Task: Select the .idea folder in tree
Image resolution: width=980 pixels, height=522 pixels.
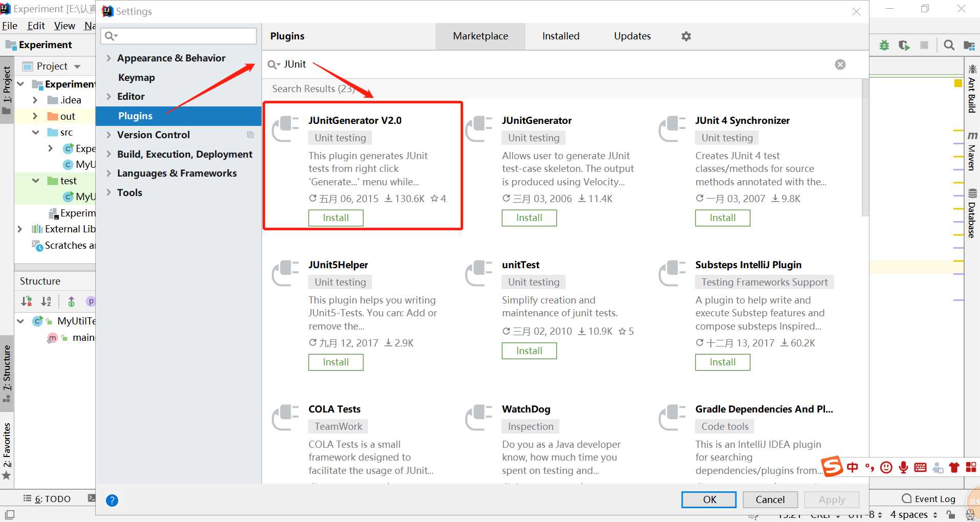Action: pos(64,100)
